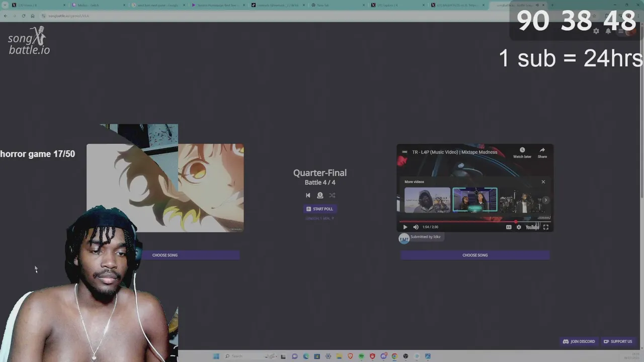
Task: Open YouTube player settings gear
Action: click(519, 227)
